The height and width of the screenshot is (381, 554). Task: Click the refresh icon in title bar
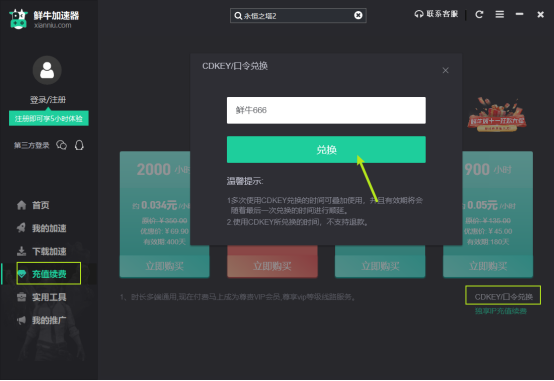click(x=479, y=14)
